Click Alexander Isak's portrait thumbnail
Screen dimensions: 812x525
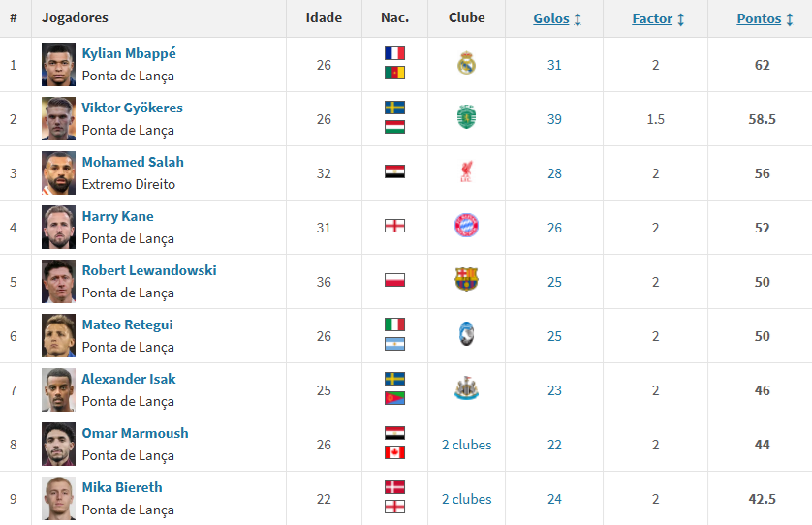coord(58,389)
